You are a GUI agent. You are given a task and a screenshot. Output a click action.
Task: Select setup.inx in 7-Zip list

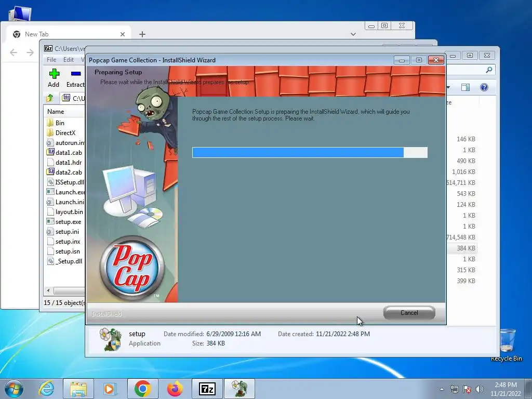(x=68, y=241)
